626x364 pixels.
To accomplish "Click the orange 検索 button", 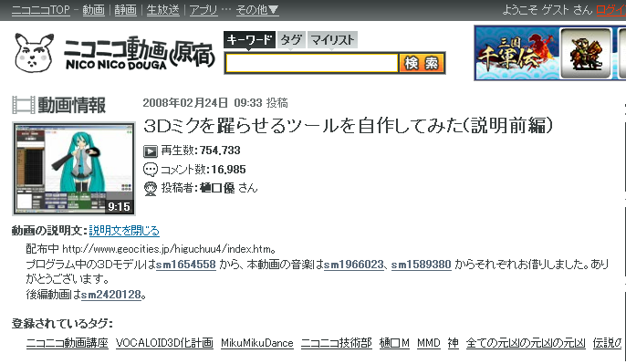I will tap(422, 63).
